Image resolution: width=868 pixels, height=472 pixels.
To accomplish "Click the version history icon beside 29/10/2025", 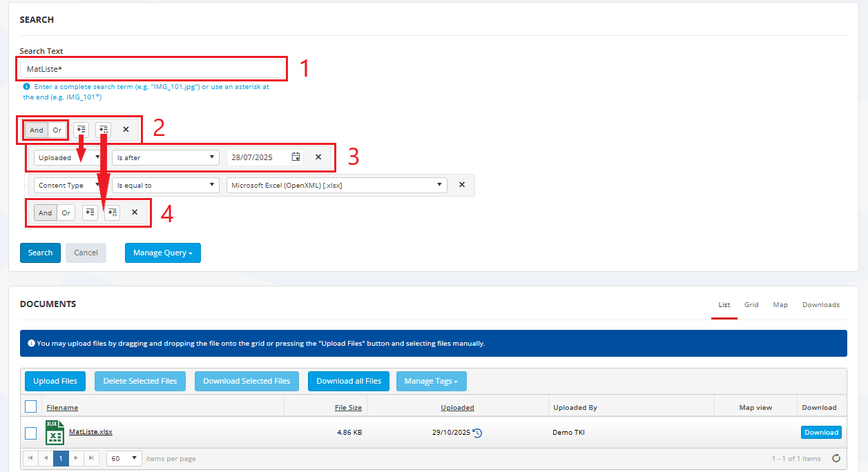I will pos(477,433).
